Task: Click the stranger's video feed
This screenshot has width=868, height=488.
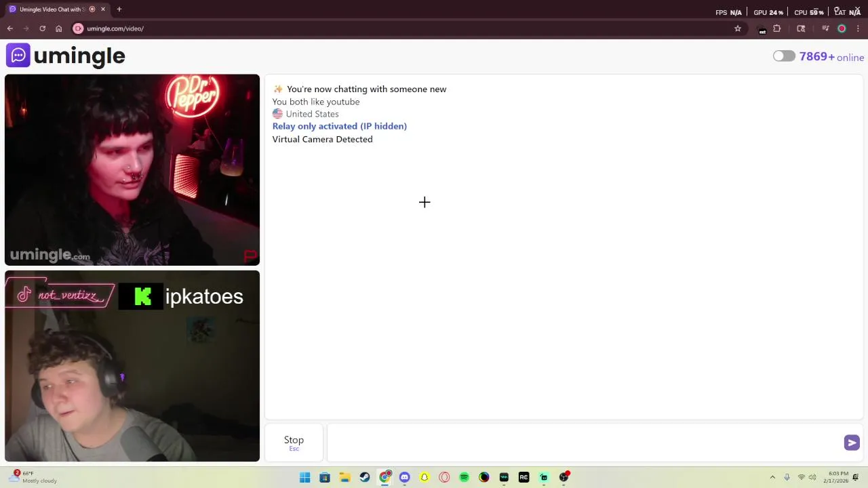Action: point(132,169)
